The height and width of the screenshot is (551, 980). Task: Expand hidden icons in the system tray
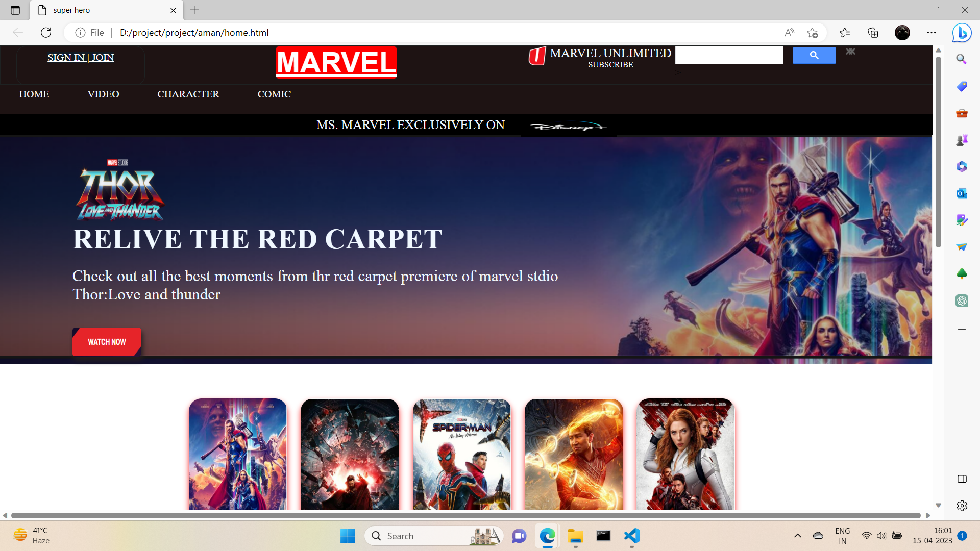click(797, 536)
